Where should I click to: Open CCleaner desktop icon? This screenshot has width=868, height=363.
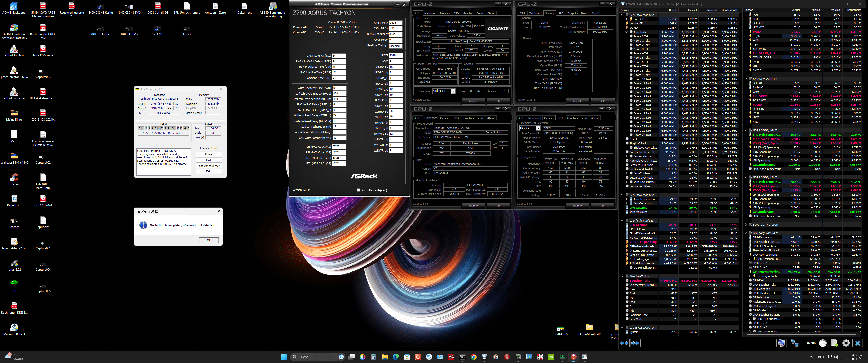tap(14, 179)
